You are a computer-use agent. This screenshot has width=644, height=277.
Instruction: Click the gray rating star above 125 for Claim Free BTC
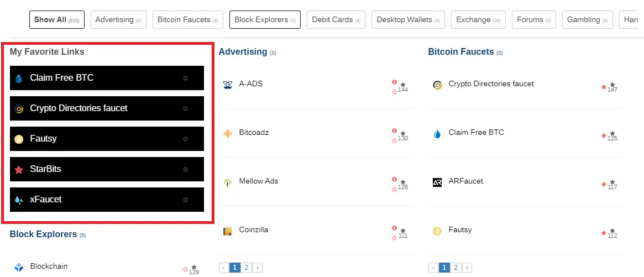[612, 133]
